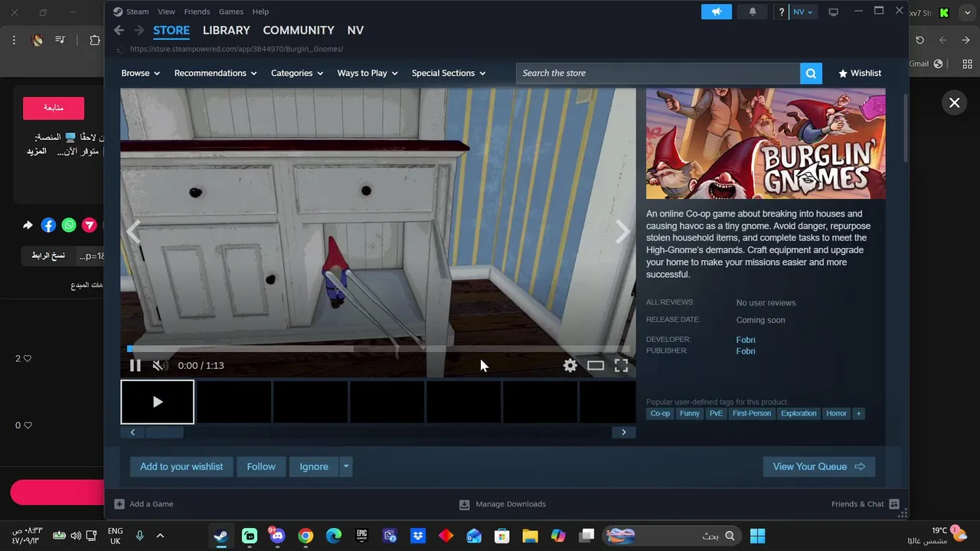Screen dimensions: 980x551
Task: Click View Your Queue
Action: tap(819, 467)
